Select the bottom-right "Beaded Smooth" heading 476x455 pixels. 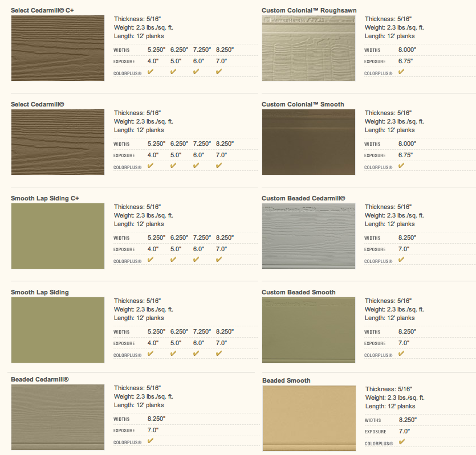286,380
